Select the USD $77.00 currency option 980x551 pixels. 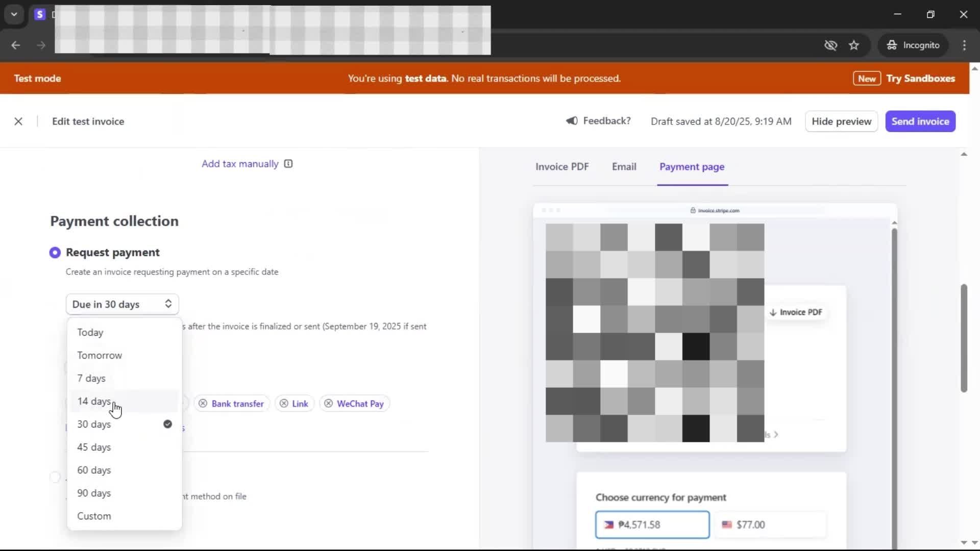point(771,524)
